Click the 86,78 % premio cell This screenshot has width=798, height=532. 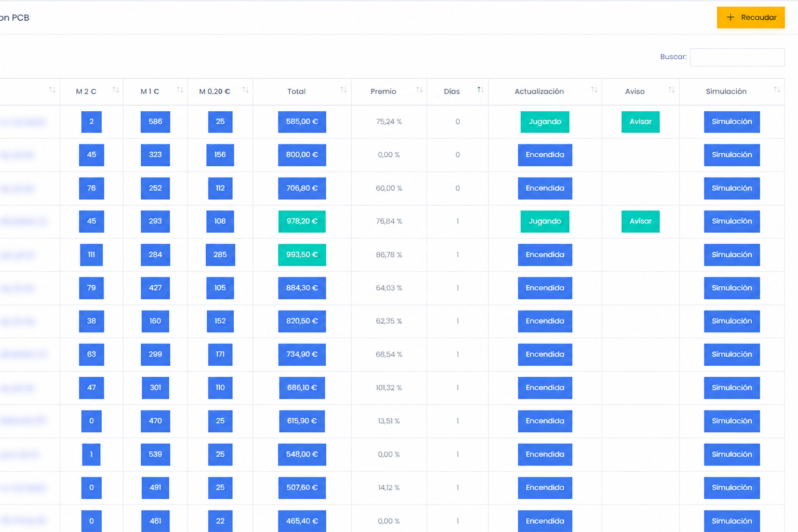click(389, 255)
